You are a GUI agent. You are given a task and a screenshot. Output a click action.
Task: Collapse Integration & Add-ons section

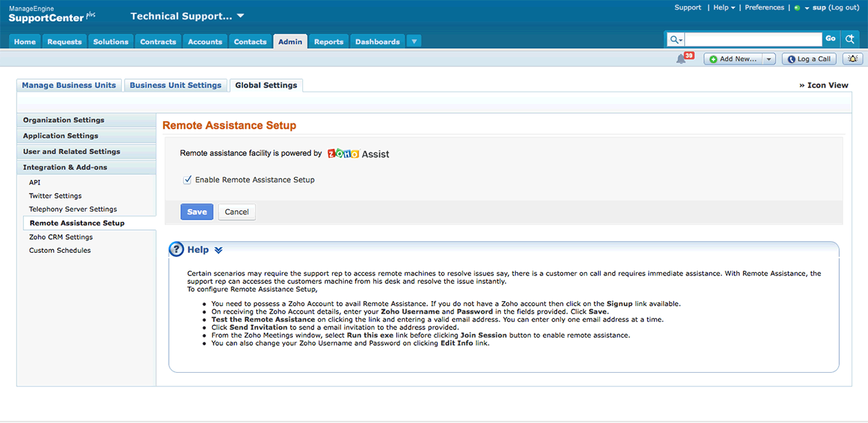point(86,167)
